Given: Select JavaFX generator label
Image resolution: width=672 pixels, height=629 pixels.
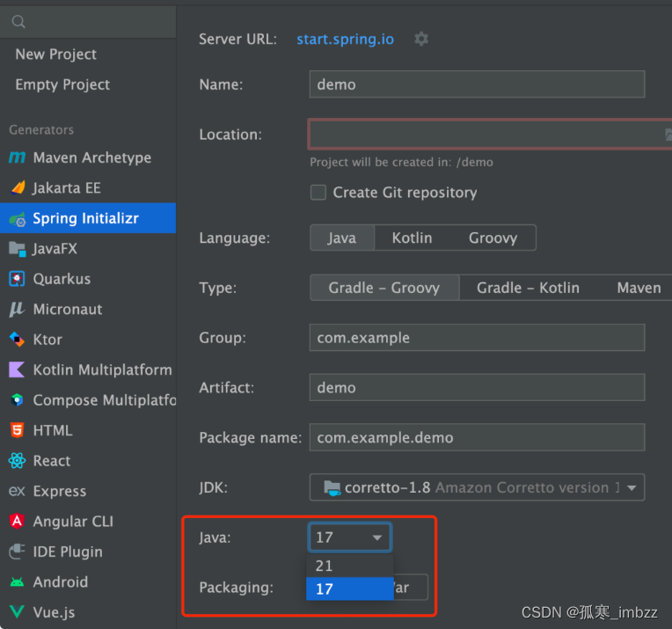Looking at the screenshot, I should coord(55,249).
